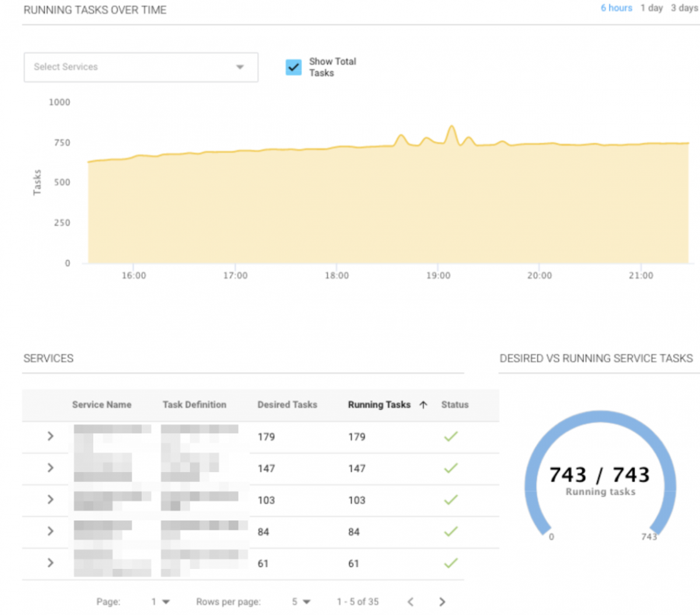The width and height of the screenshot is (700, 615).
Task: Uncheck the Show Total Tasks checkbox
Action: point(293,67)
